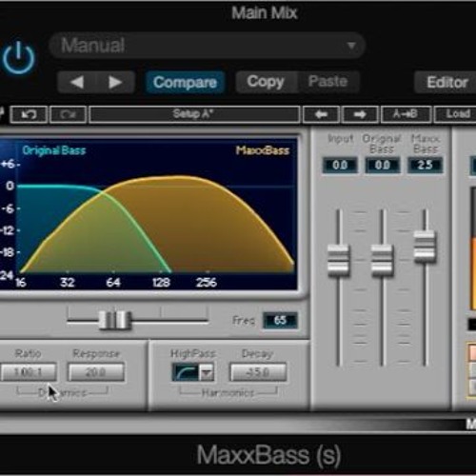Click the MaxxBass level fader handle
The width and height of the screenshot is (476, 476).
click(x=425, y=247)
